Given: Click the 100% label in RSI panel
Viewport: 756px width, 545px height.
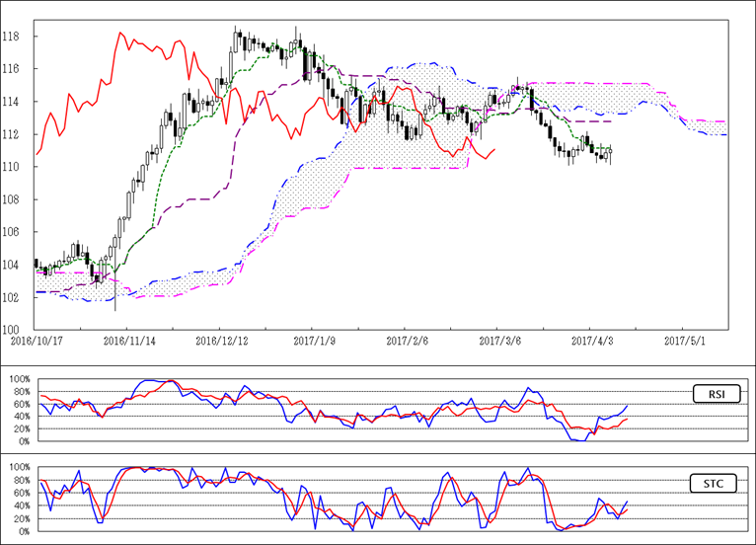Looking at the screenshot, I should (x=18, y=379).
